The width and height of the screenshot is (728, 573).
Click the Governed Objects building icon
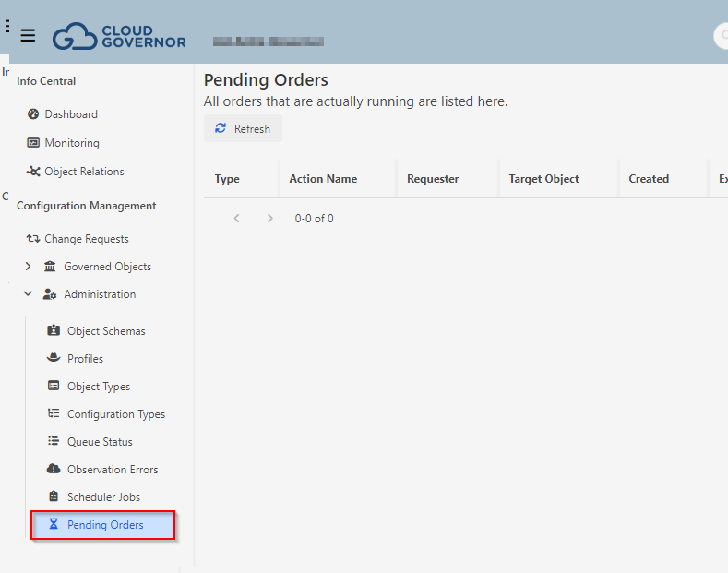click(x=50, y=267)
